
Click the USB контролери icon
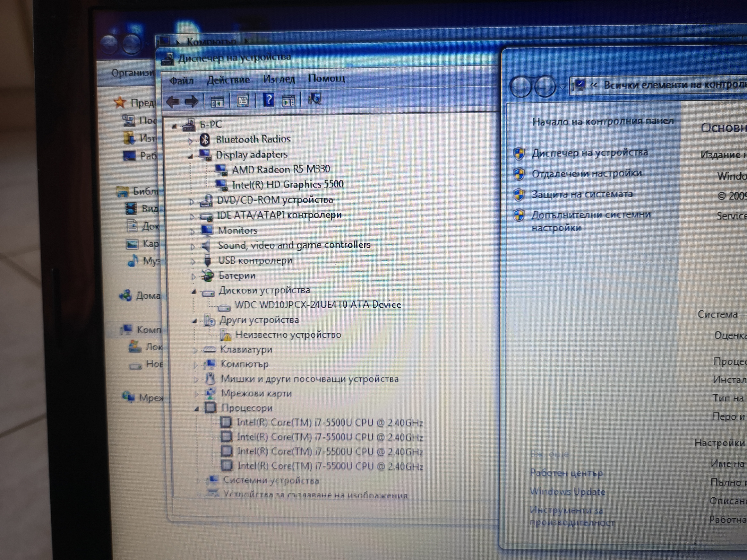(208, 261)
